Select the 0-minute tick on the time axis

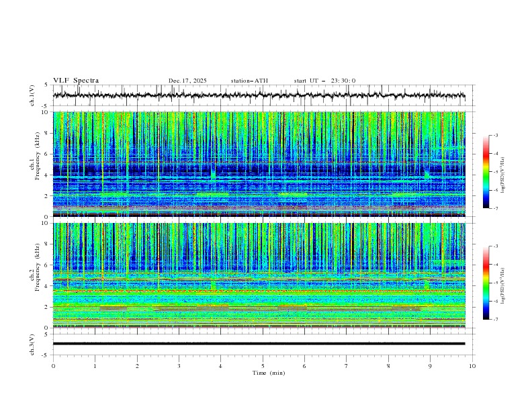click(53, 365)
